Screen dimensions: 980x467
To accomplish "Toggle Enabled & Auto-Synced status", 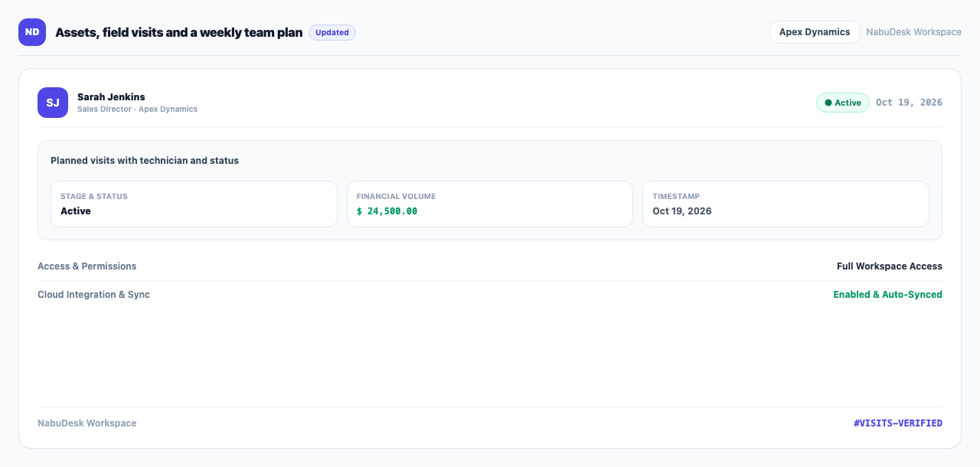I will pyautogui.click(x=887, y=295).
